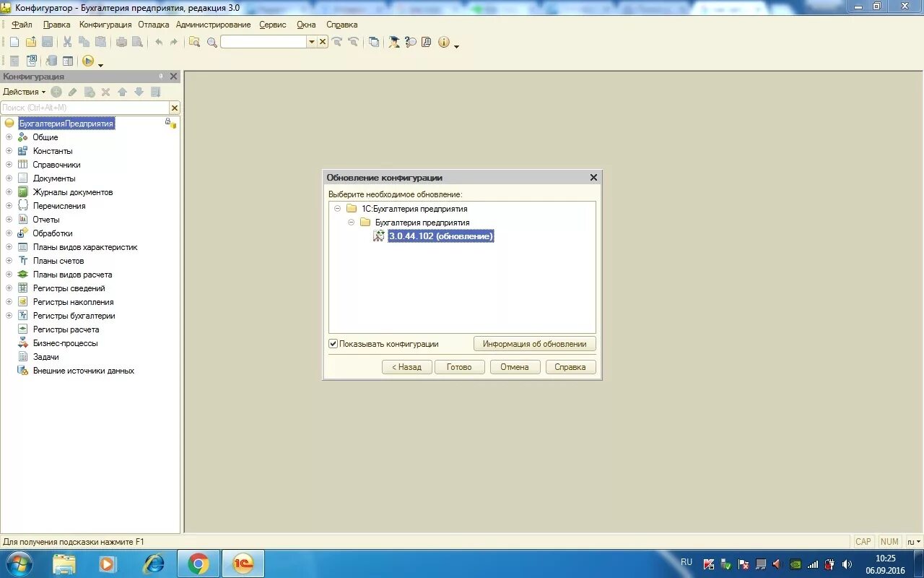Select Задачи in the tree
924x578 pixels.
point(45,357)
